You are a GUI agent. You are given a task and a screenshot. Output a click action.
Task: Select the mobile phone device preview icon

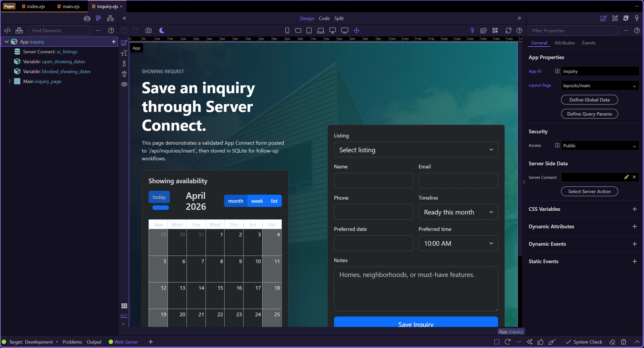(287, 31)
